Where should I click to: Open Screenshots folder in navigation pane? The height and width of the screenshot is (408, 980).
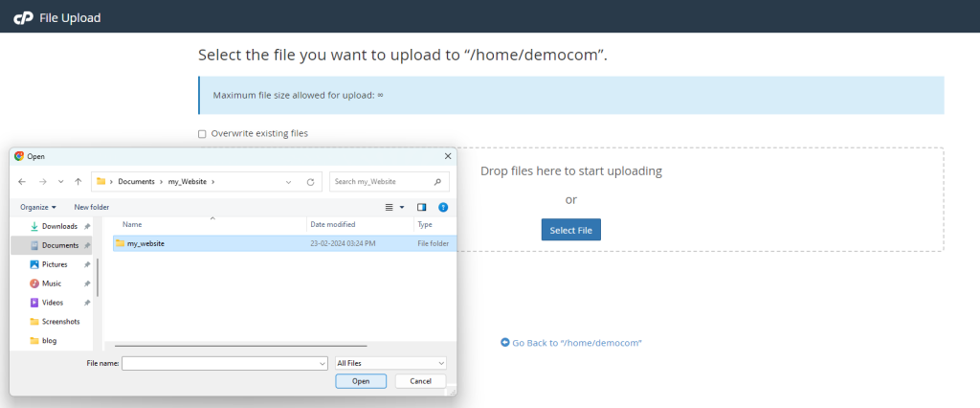[x=60, y=322]
